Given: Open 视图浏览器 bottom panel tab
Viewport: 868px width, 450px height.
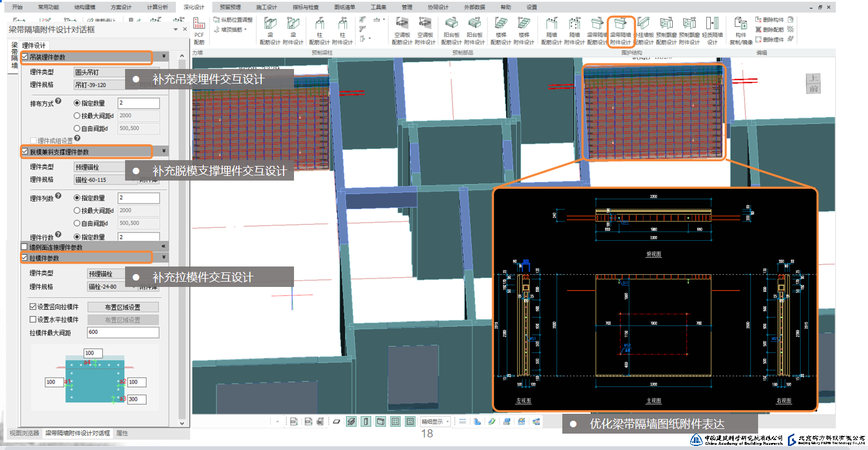Looking at the screenshot, I should tap(23, 433).
